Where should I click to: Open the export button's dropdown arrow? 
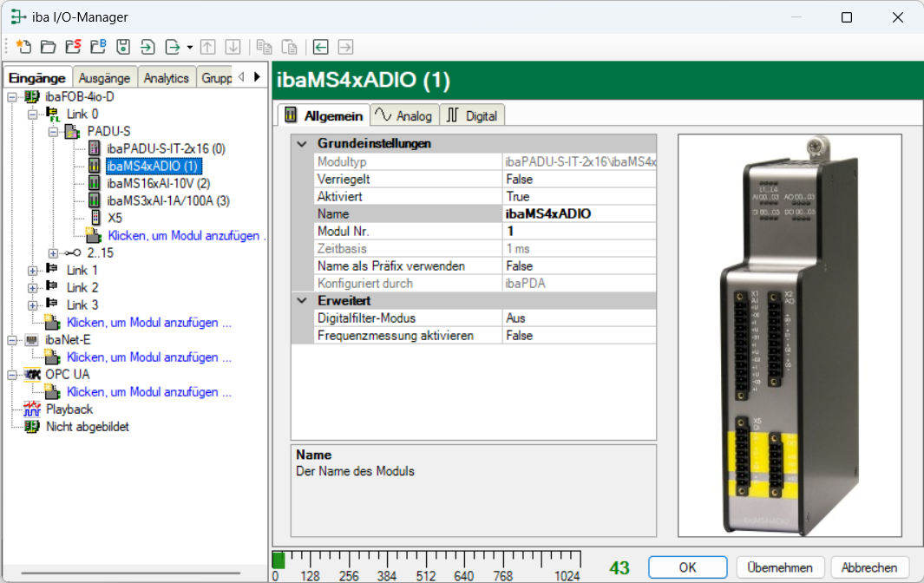click(189, 47)
